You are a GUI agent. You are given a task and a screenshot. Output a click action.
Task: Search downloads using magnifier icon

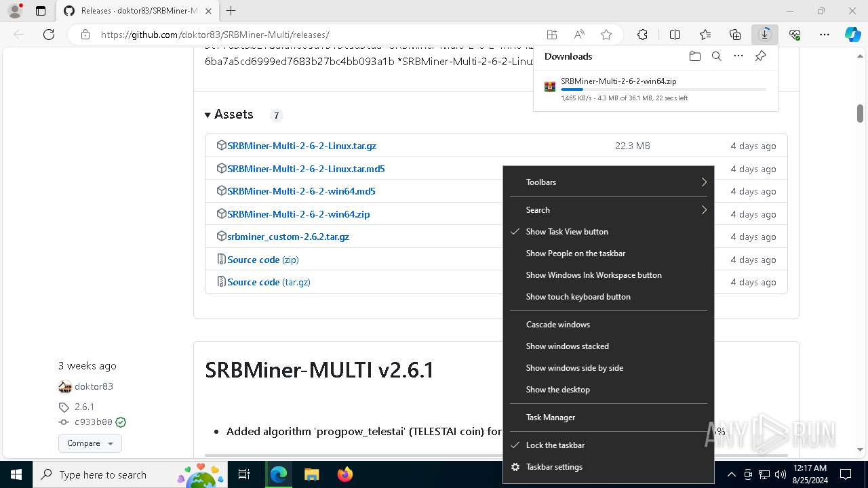(716, 56)
